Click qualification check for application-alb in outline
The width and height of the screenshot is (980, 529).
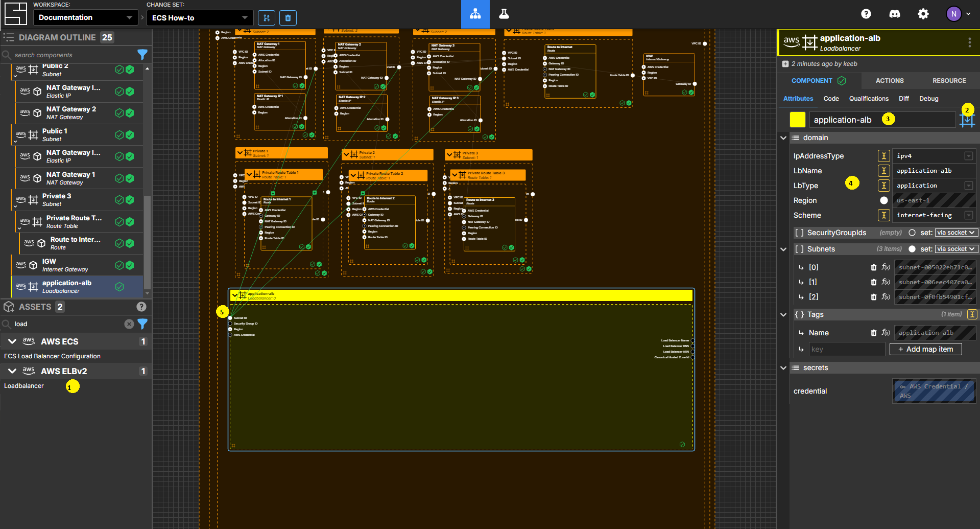tap(119, 287)
